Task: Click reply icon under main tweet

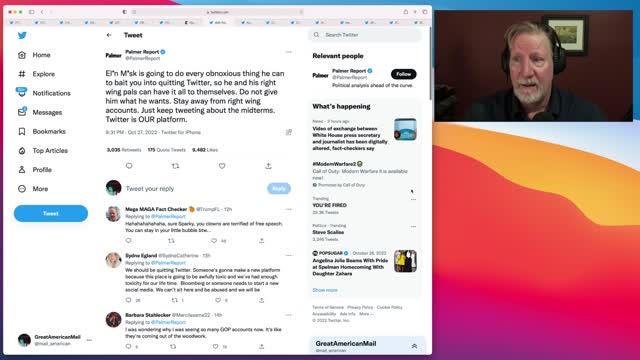Action: (x=129, y=166)
